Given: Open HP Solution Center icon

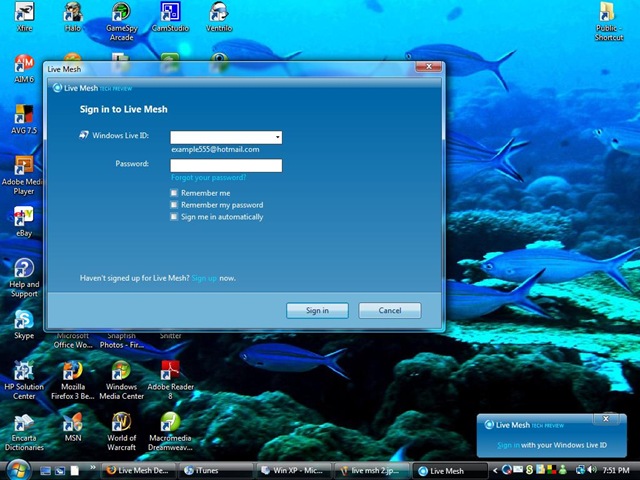Looking at the screenshot, I should tap(24, 380).
